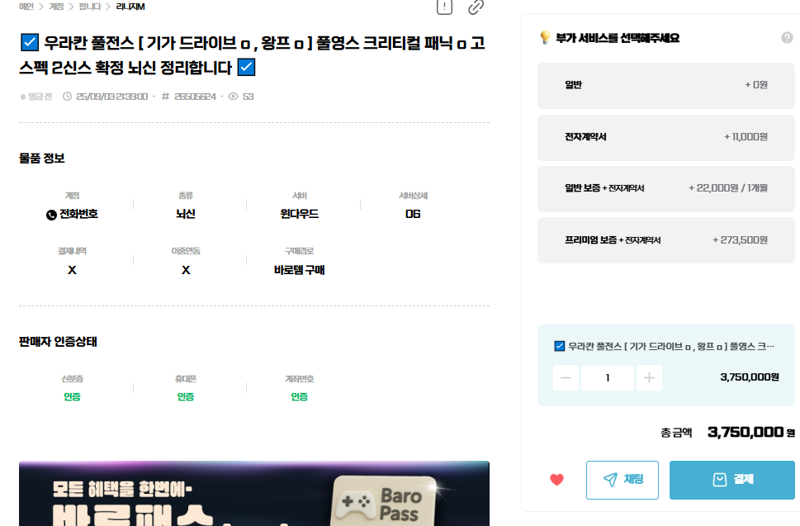Screen dimensions: 800x526
Task: Click the phone icon next to 전화번호
Action: coord(51,215)
